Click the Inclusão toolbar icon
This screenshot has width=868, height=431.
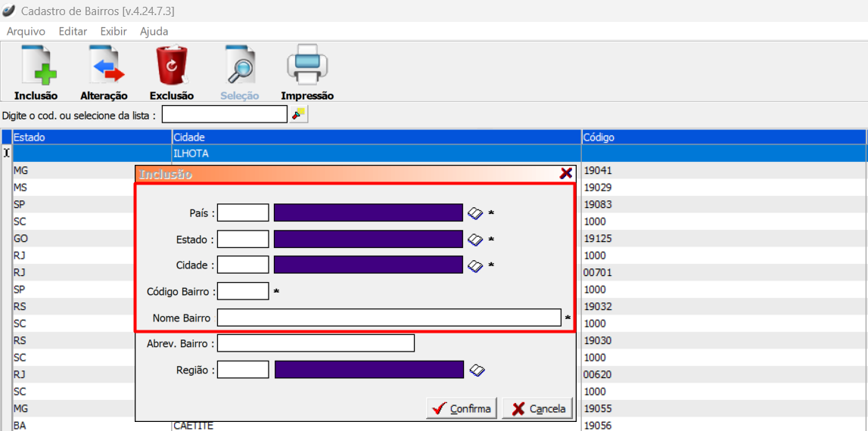coord(36,67)
